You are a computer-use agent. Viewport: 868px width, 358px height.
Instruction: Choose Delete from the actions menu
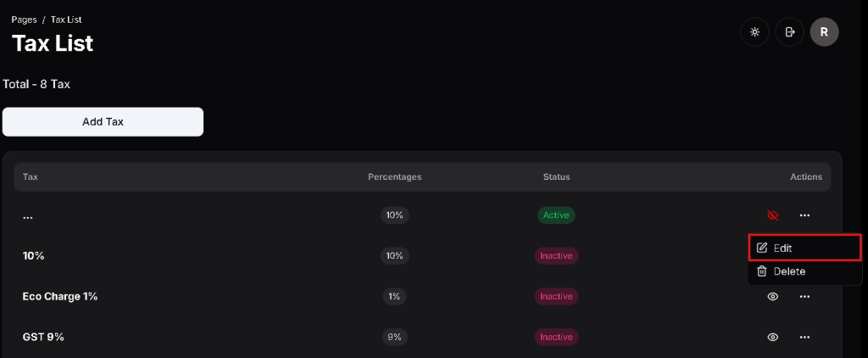[x=789, y=271]
